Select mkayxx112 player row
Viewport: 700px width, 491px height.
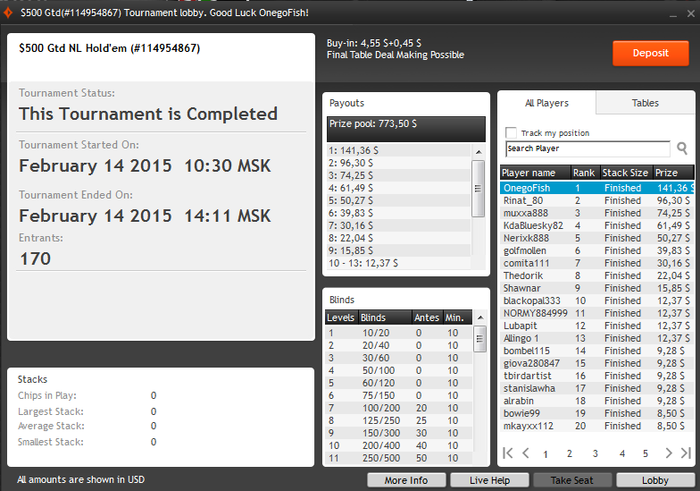coord(597,425)
